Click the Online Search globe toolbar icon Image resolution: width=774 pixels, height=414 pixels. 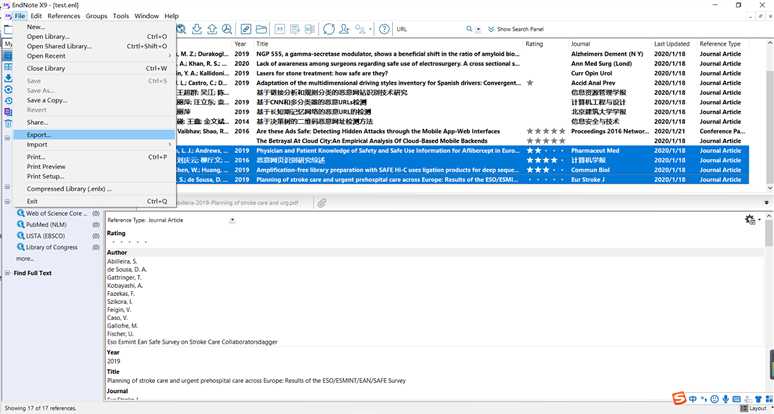click(181, 29)
